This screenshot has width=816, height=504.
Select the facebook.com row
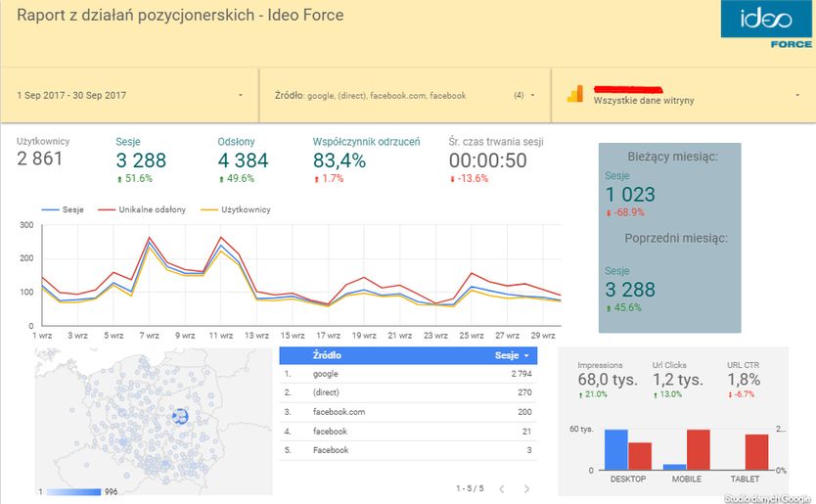408,412
